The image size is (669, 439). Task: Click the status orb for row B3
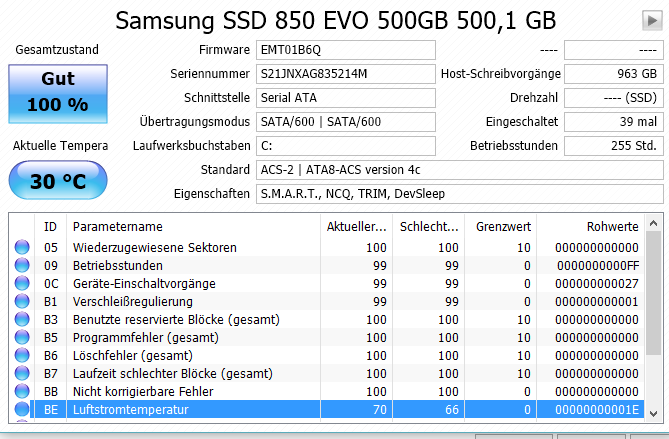(22, 319)
